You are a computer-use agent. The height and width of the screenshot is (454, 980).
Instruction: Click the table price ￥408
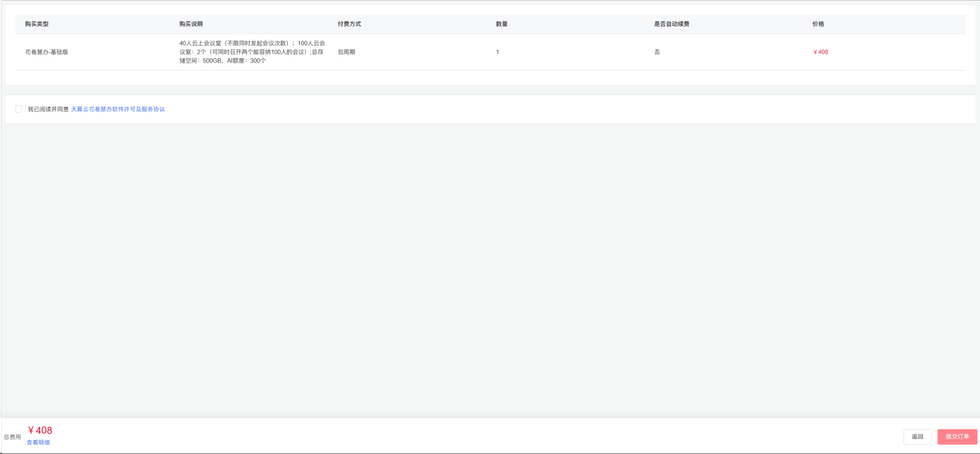[821, 52]
